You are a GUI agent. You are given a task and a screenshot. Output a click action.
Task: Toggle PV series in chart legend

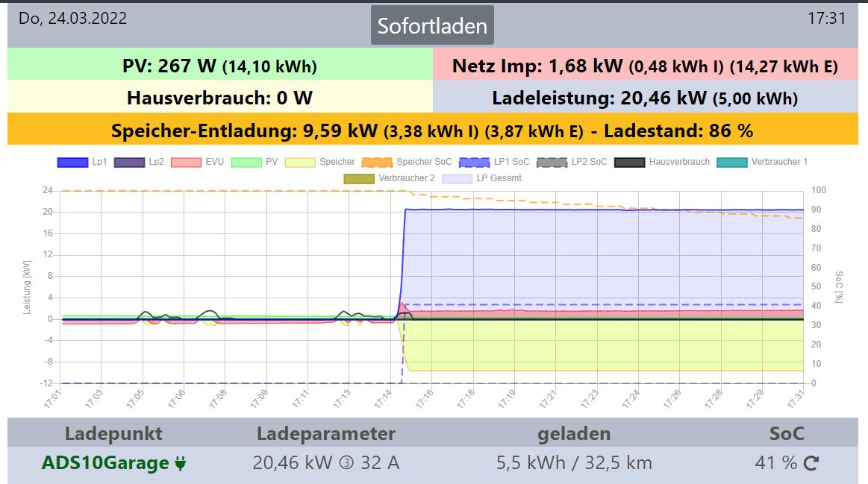pos(254,162)
